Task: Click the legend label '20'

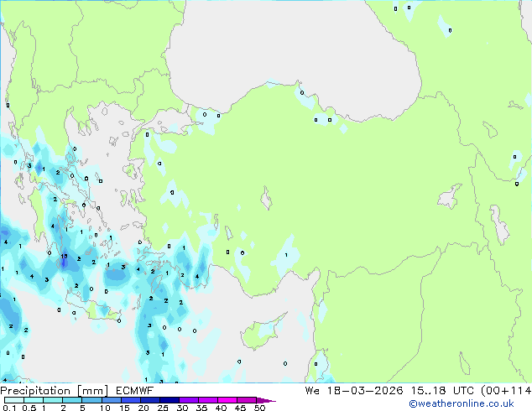Action: [143, 408]
